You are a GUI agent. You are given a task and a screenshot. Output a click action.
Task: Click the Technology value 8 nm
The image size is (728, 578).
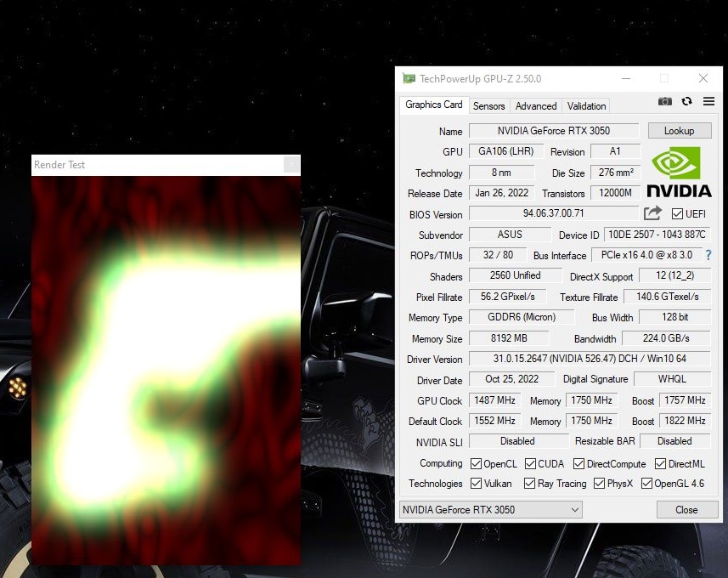501,173
